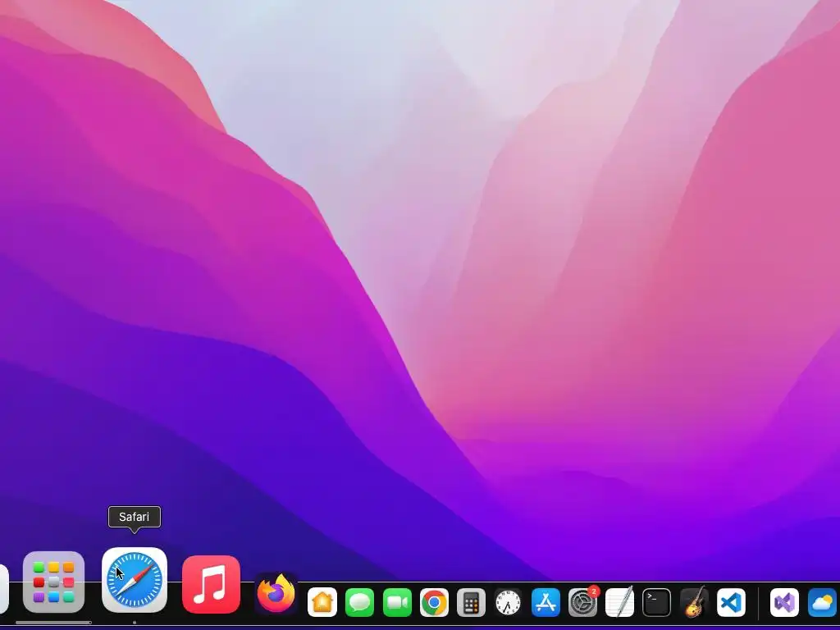The image size is (840, 630).
Task: Launch TextEdit from the Dock
Action: pyautogui.click(x=619, y=602)
